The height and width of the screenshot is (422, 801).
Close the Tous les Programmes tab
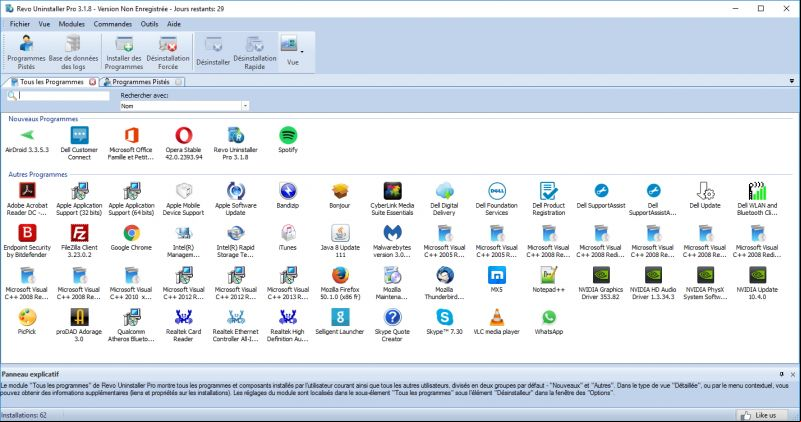(x=92, y=82)
